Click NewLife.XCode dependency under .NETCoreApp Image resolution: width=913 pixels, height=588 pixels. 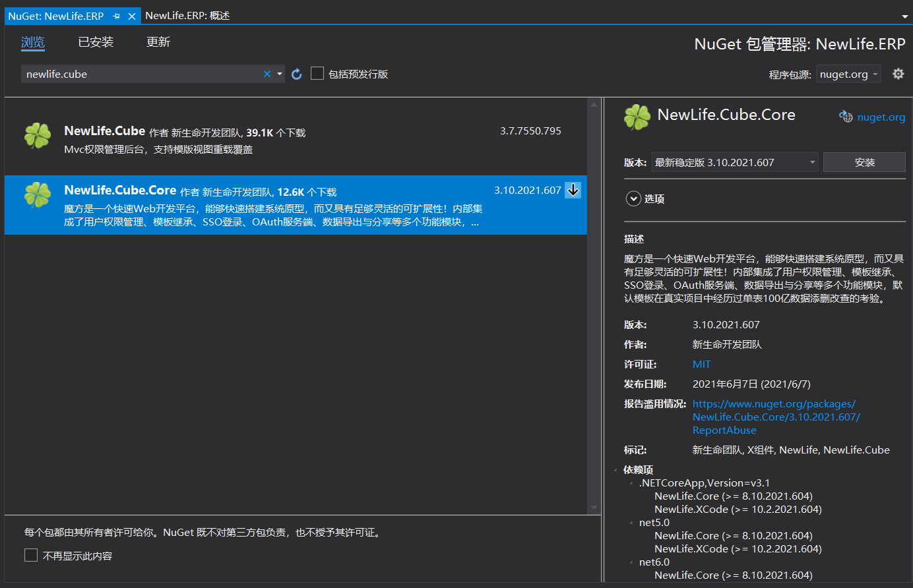[738, 510]
